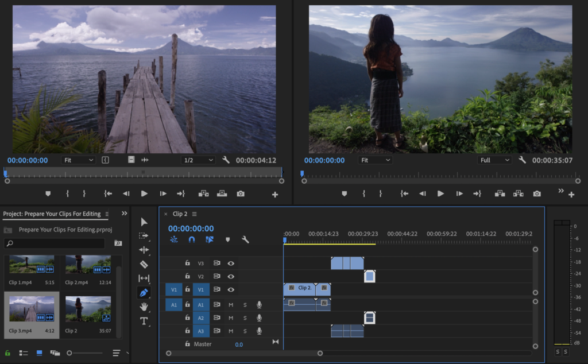Select the Hand tool
Image resolution: width=588 pixels, height=364 pixels.
tap(144, 307)
